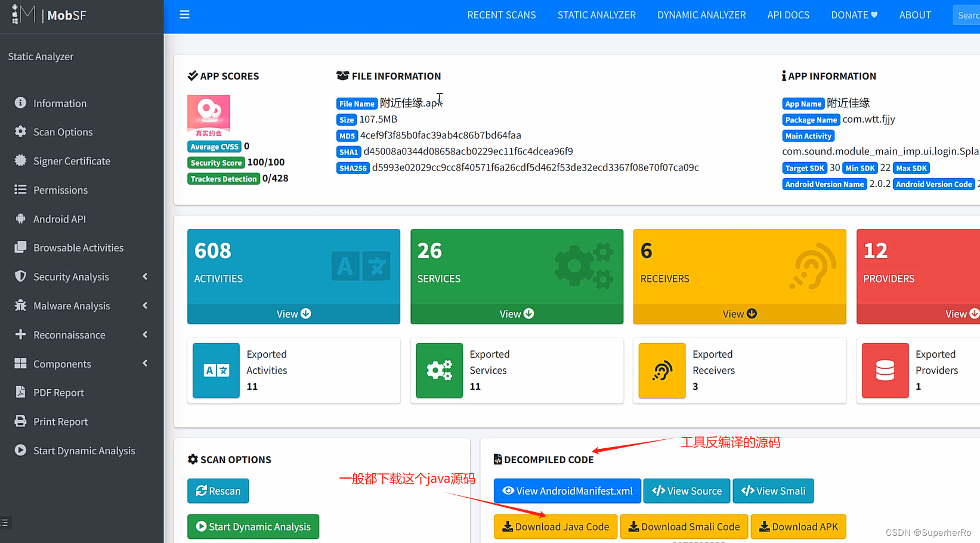
Task: Click the gears icon on Services card
Action: 584,266
